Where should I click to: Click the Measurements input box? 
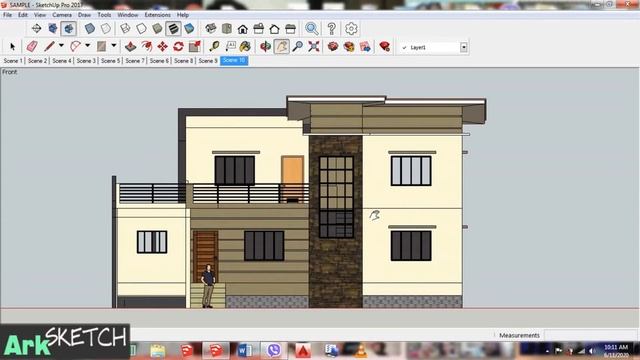tap(590, 336)
